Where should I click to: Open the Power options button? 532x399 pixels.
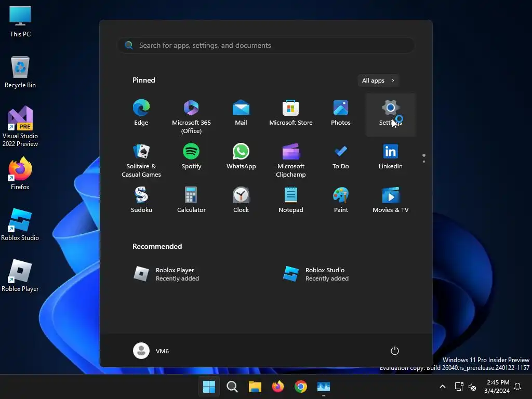pos(395,351)
